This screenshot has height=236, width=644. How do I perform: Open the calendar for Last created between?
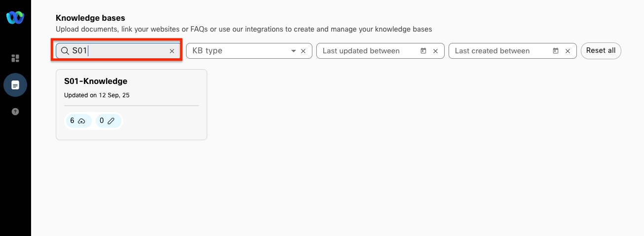(556, 51)
